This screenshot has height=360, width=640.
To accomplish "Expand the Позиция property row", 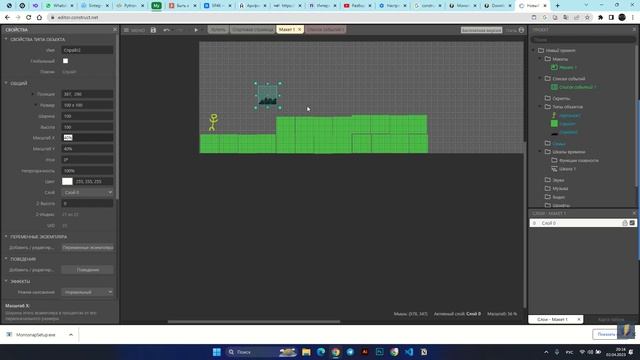I will click(x=33, y=94).
